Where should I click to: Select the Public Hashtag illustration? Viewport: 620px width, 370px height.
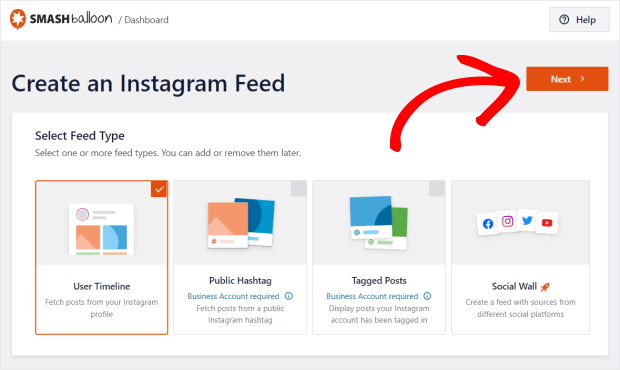click(x=241, y=223)
